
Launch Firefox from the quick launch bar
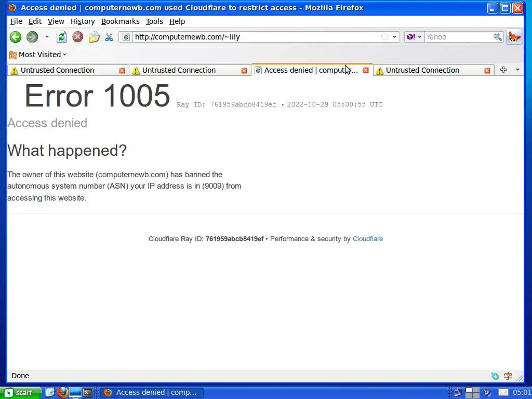63,393
